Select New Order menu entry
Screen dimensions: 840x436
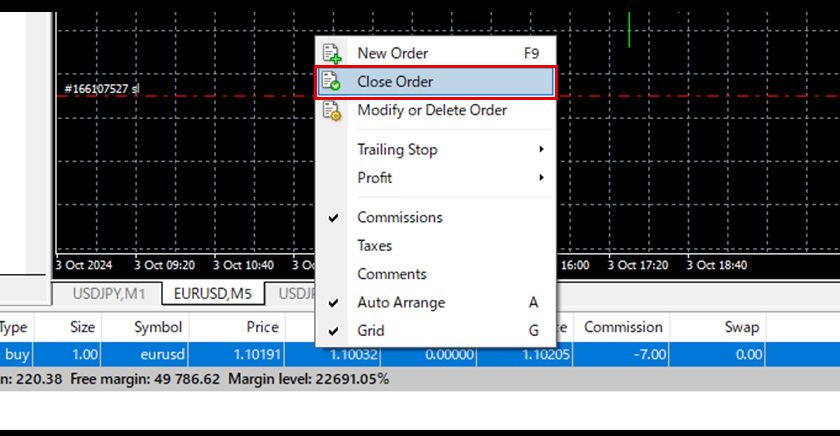(392, 54)
